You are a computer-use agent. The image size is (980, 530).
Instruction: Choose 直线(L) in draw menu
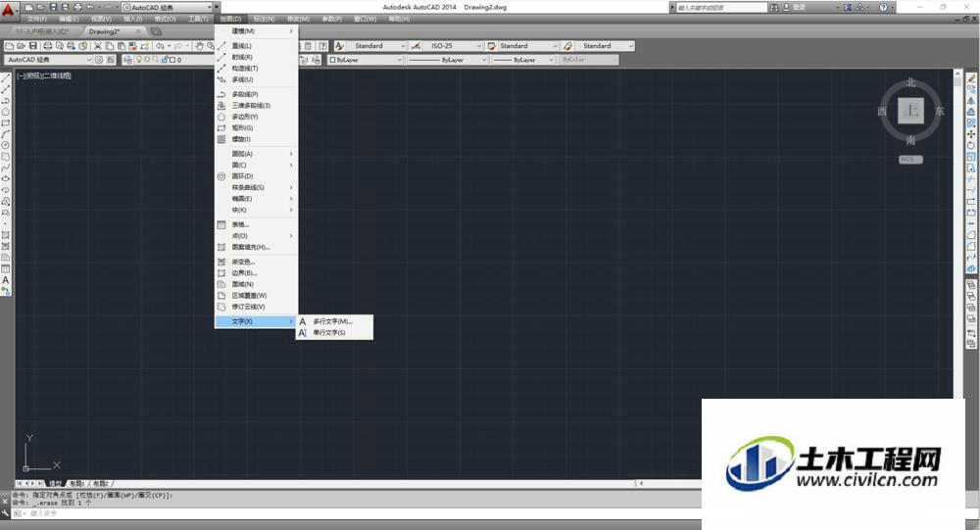256,46
